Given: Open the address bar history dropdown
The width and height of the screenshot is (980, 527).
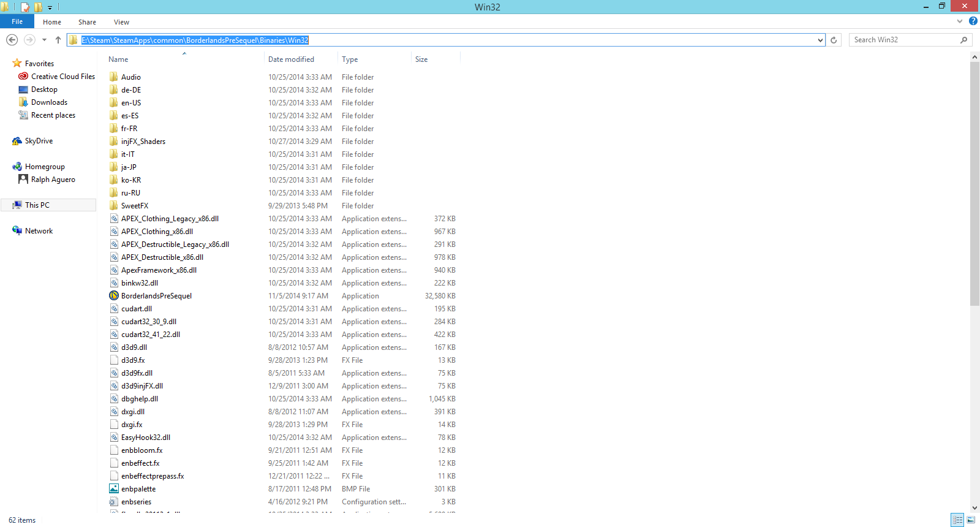Looking at the screenshot, I should 820,40.
